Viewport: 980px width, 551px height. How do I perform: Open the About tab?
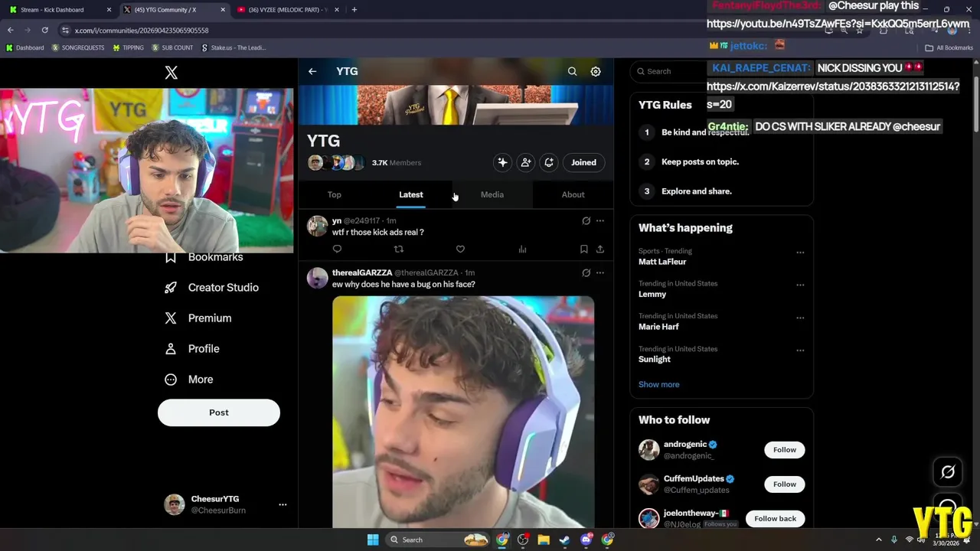pos(573,194)
